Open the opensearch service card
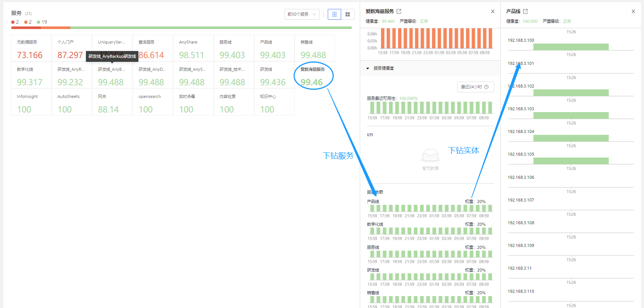 point(153,102)
